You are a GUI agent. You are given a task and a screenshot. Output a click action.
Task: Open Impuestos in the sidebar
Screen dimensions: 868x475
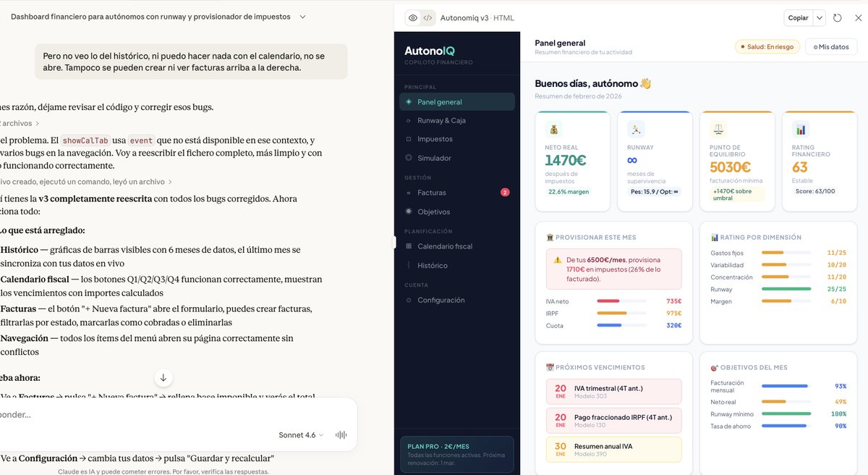(x=457, y=139)
